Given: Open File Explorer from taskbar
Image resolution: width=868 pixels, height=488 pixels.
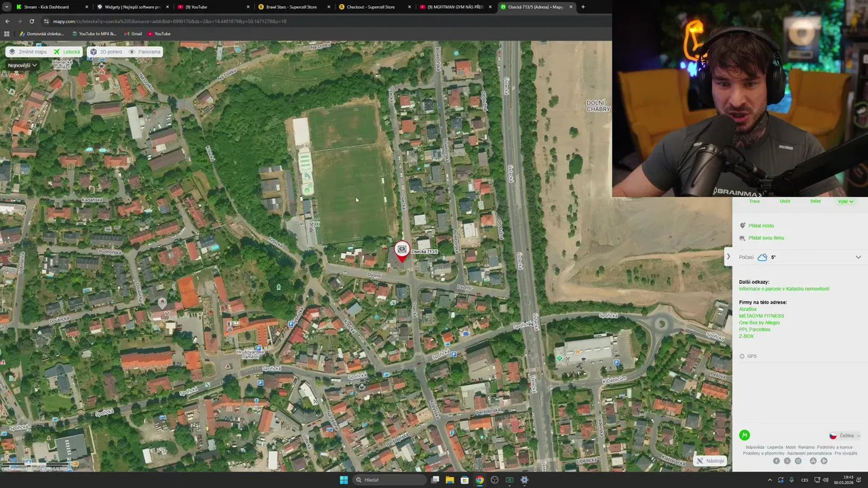Looking at the screenshot, I should [x=450, y=480].
